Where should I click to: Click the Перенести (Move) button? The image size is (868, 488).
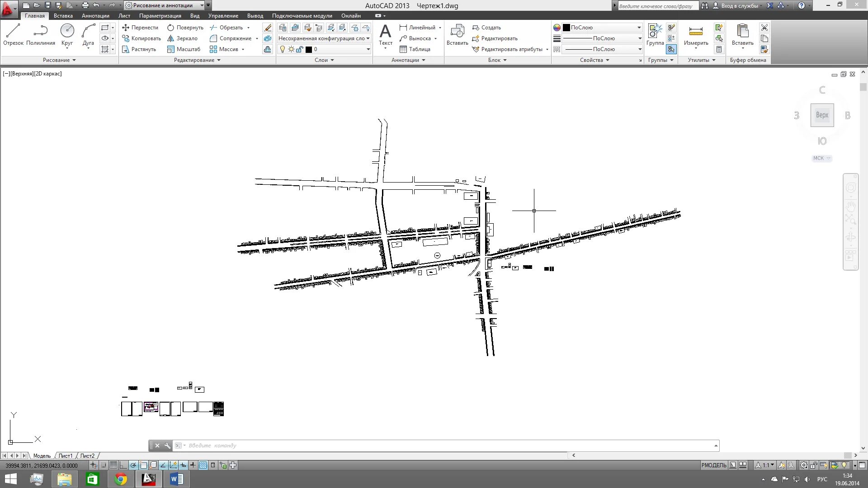(140, 28)
